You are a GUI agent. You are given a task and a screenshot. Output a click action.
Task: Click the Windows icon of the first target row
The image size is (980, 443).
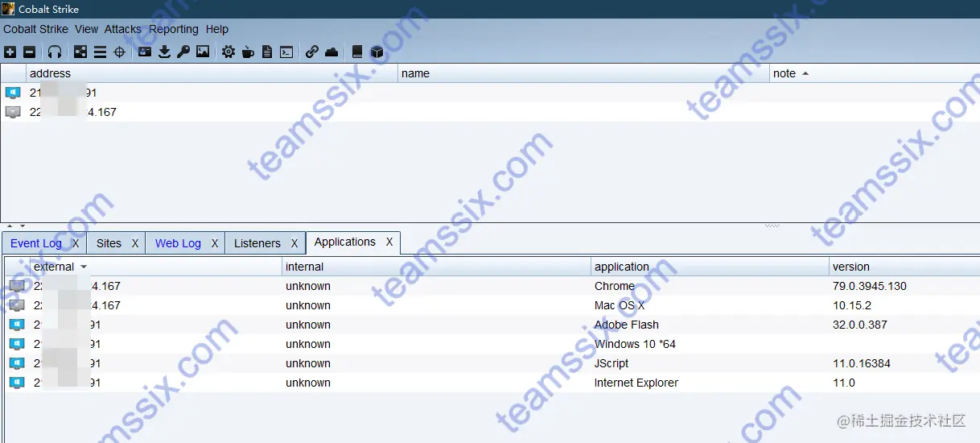13,93
